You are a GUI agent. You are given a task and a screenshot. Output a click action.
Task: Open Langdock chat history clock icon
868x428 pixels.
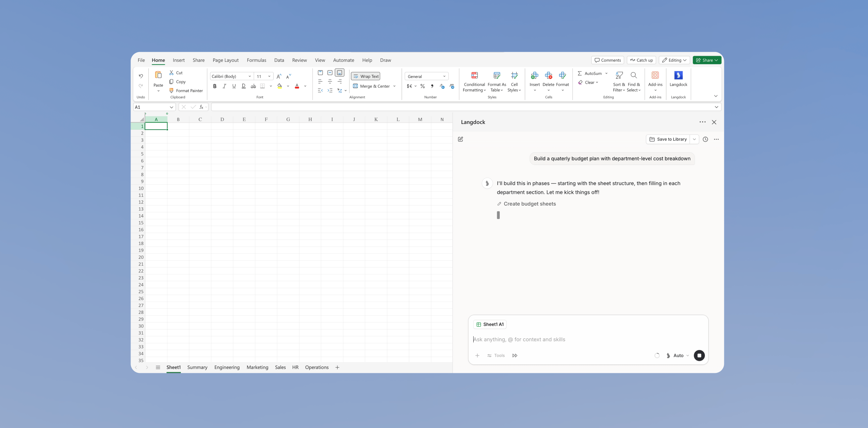pos(706,139)
